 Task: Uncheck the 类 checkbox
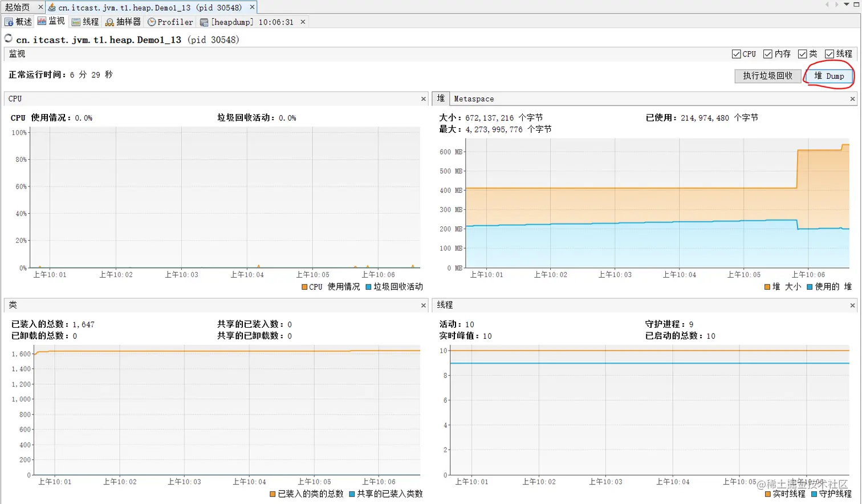(802, 54)
